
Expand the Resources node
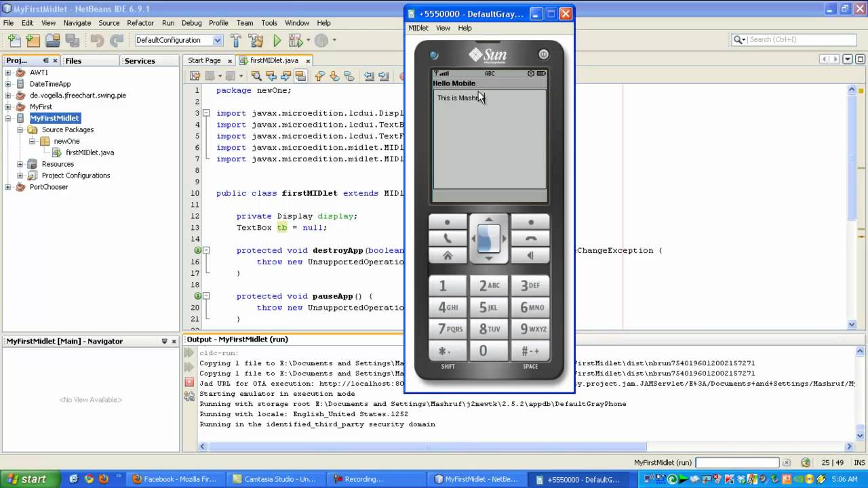pyautogui.click(x=20, y=164)
